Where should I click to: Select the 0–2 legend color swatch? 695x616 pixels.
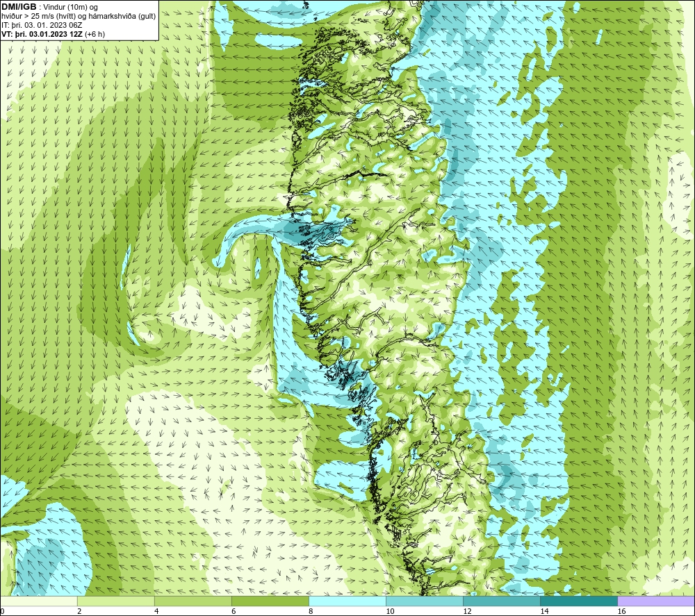point(38,601)
